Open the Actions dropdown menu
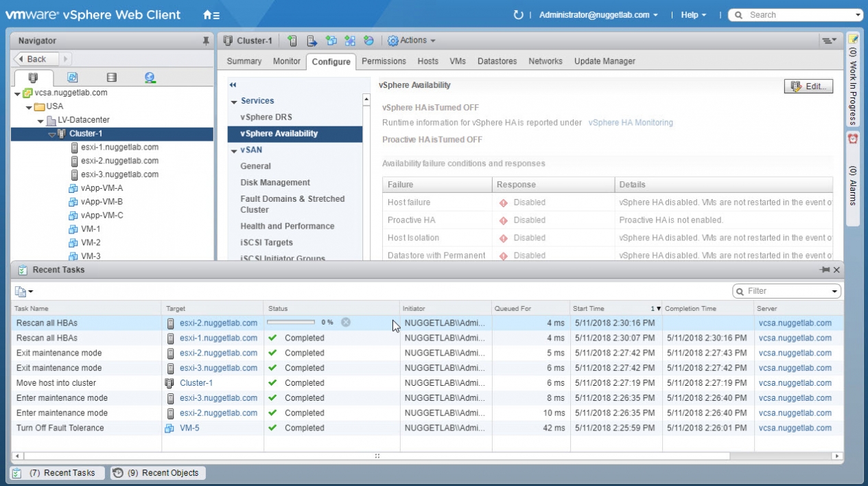868x486 pixels. [x=412, y=41]
